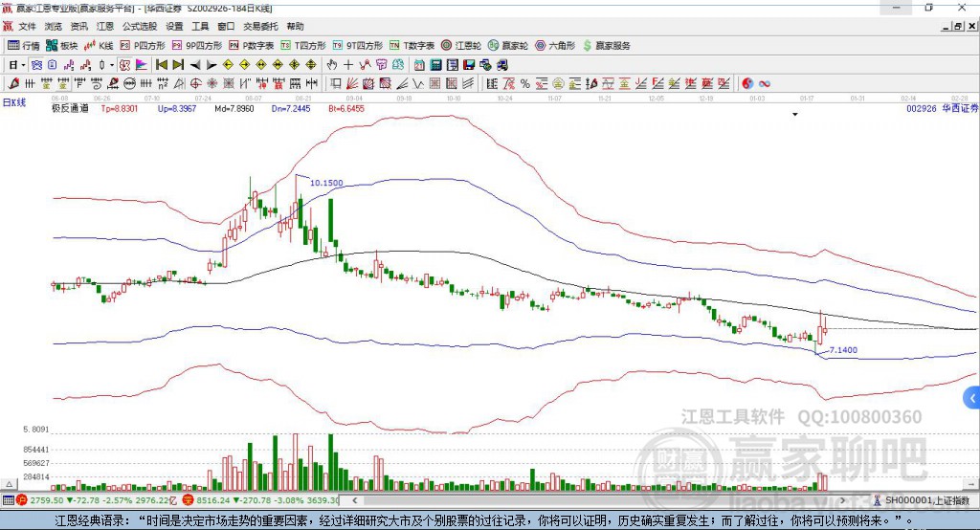The height and width of the screenshot is (530, 980).
Task: Open the 工具 menu
Action: [x=200, y=26]
